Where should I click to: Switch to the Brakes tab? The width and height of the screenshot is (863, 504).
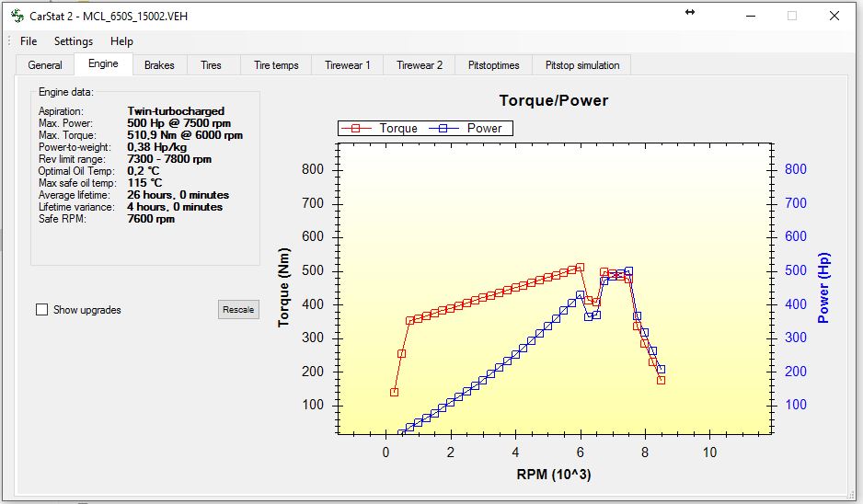159,65
